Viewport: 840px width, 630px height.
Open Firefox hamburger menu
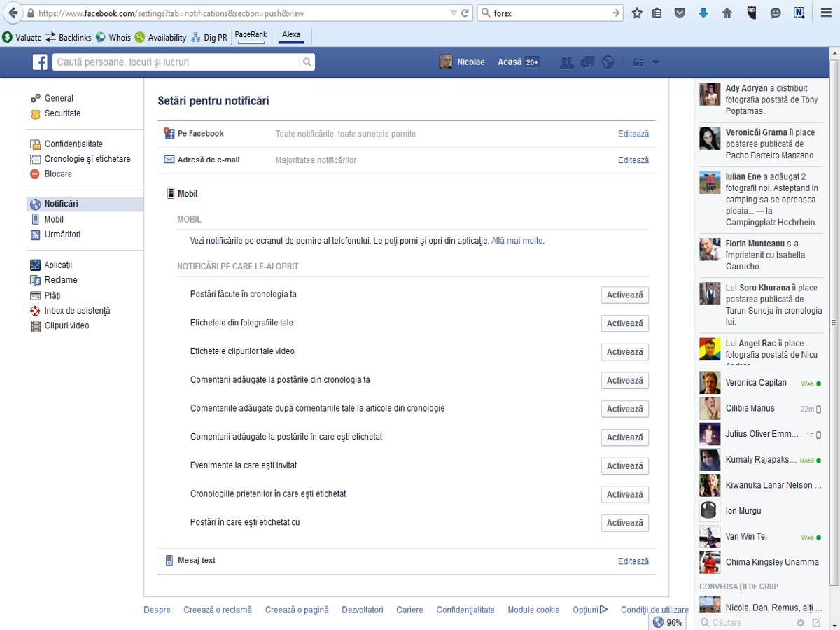pyautogui.click(x=826, y=13)
